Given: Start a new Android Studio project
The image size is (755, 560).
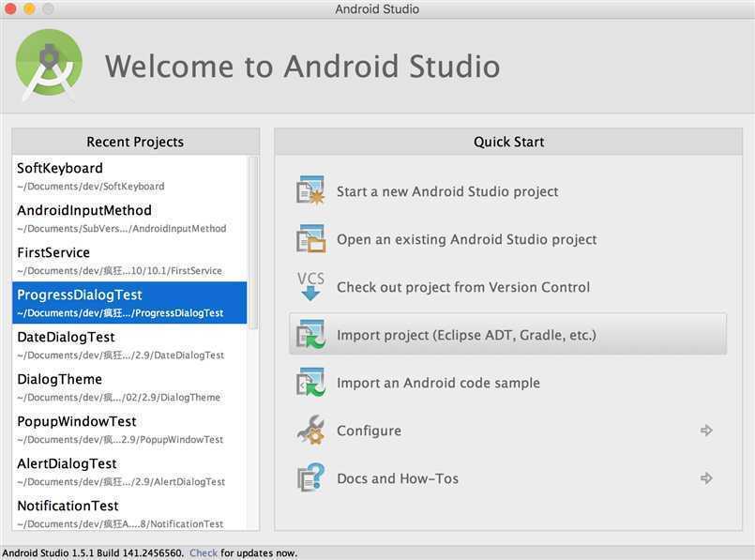Looking at the screenshot, I should (x=447, y=191).
